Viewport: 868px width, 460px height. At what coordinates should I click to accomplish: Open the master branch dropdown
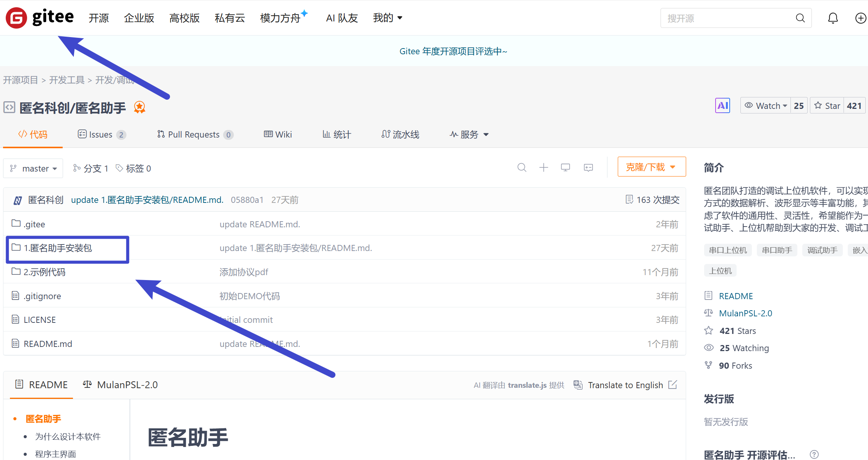33,168
